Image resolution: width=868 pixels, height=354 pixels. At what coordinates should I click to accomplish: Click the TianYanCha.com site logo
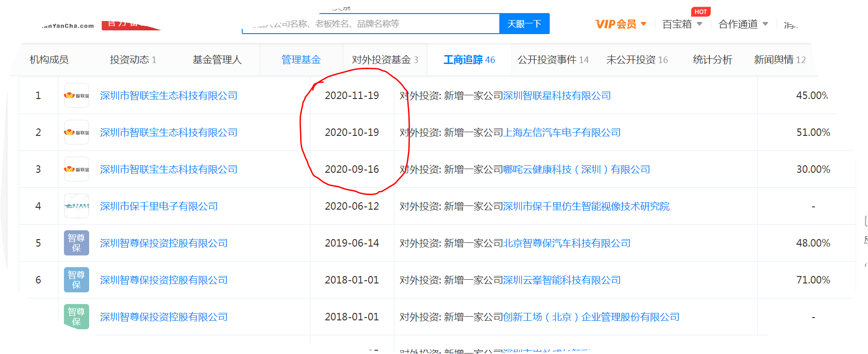pyautogui.click(x=68, y=26)
